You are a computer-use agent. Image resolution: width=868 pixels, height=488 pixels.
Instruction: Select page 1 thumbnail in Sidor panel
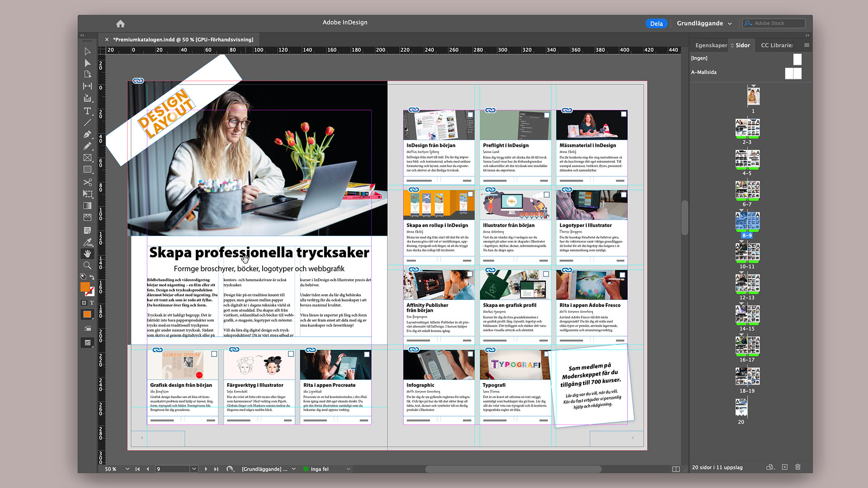click(x=753, y=96)
